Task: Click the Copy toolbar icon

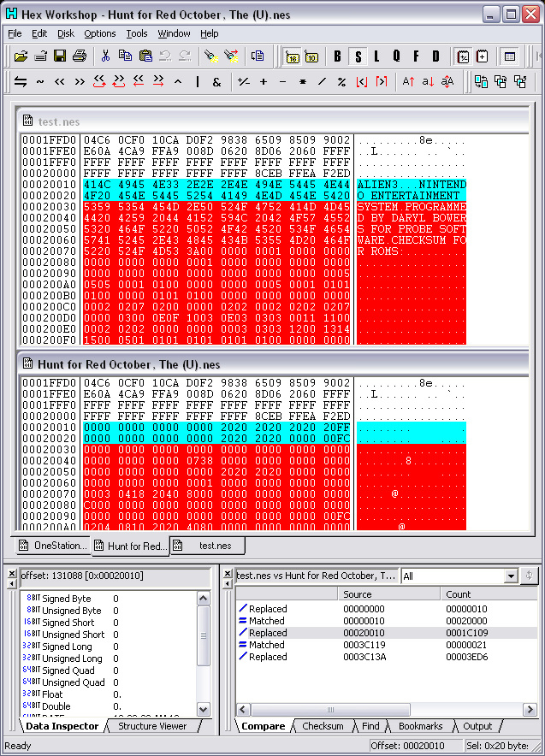Action: coord(126,56)
